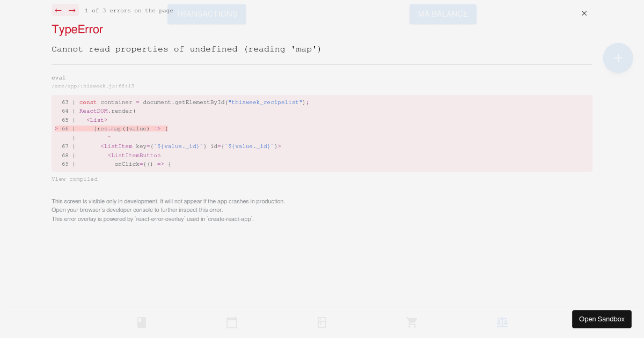644x338 pixels.
Task: Open the calendar view from bottom navigation
Action: pos(232,322)
